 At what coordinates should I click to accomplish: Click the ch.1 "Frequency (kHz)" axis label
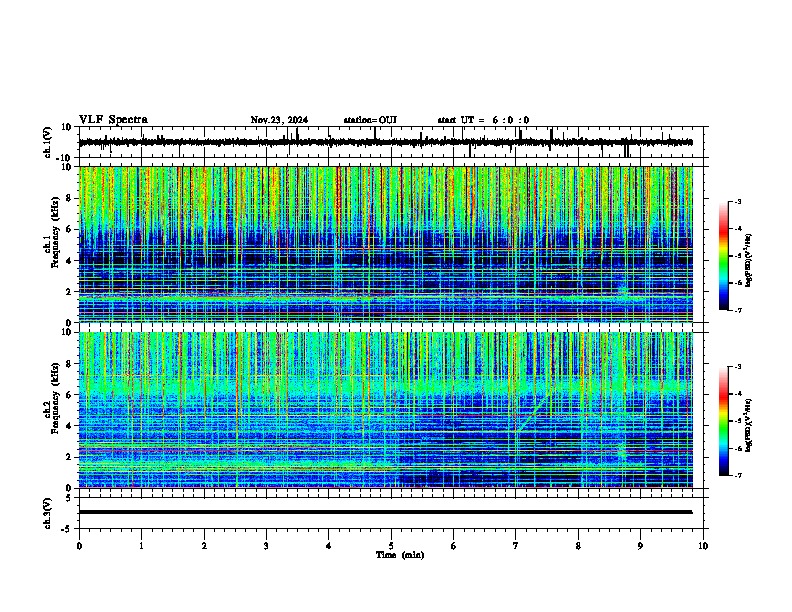[55, 232]
